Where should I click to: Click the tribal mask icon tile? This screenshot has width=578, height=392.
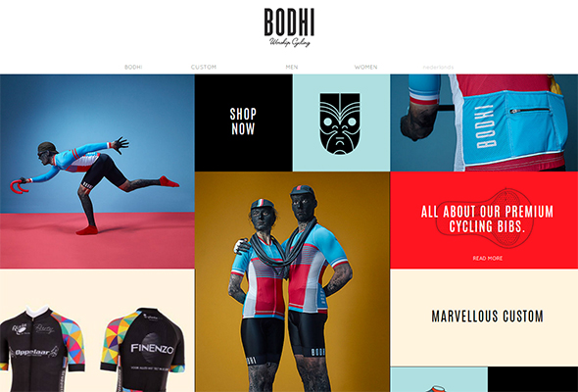pyautogui.click(x=341, y=122)
